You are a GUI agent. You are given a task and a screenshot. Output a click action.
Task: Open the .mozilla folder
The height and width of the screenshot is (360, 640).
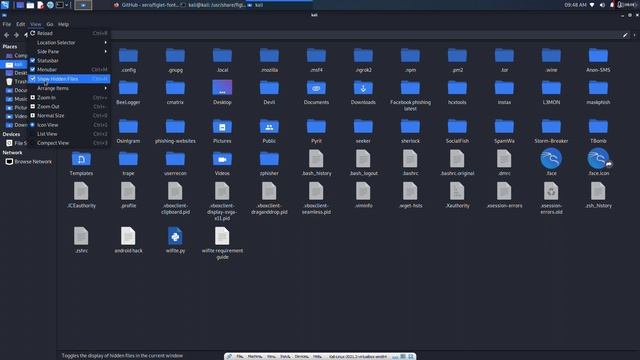click(269, 60)
